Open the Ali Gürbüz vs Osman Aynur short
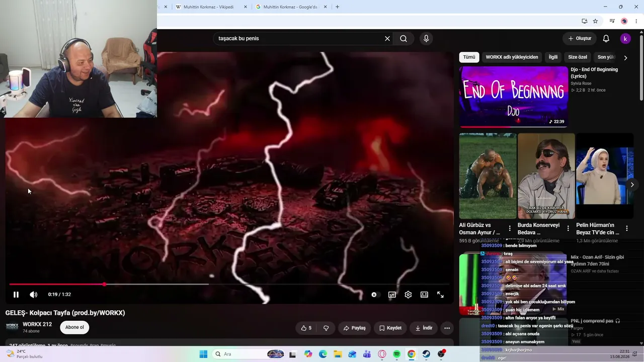Image resolution: width=644 pixels, height=362 pixels. pyautogui.click(x=488, y=175)
